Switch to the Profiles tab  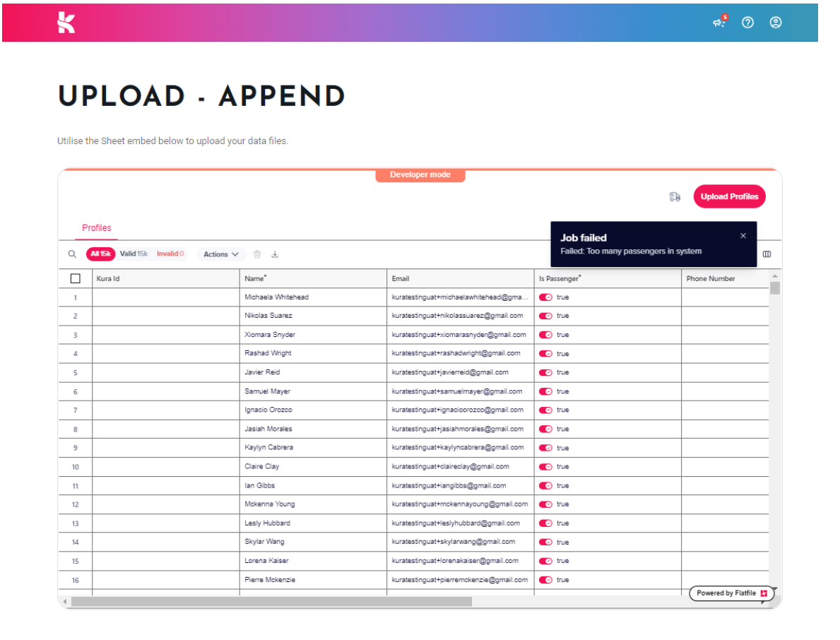[96, 227]
